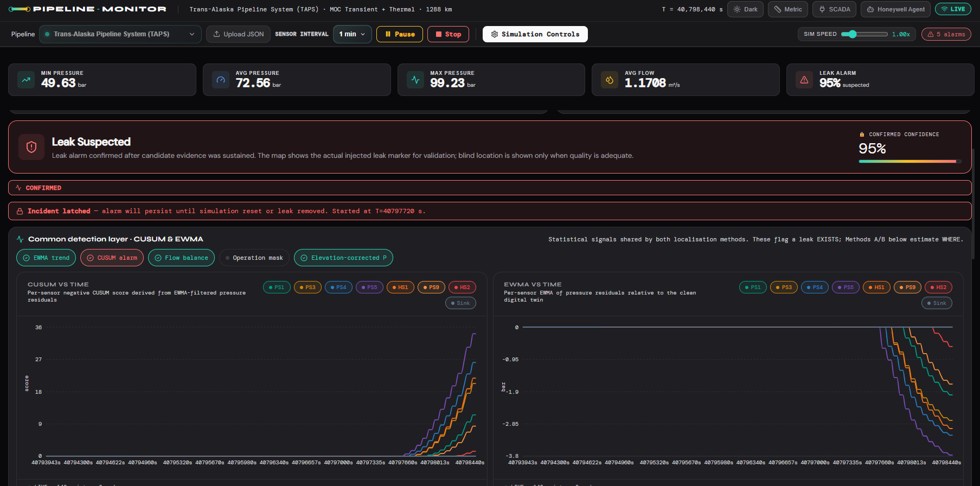
Task: Toggle HS2 series in EWMA chart
Action: coord(938,287)
